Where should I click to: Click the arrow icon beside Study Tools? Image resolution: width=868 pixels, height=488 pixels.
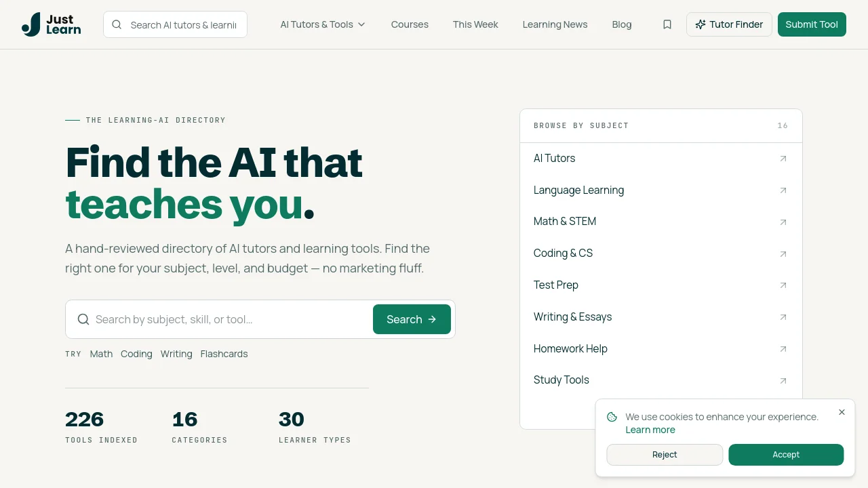[783, 380]
